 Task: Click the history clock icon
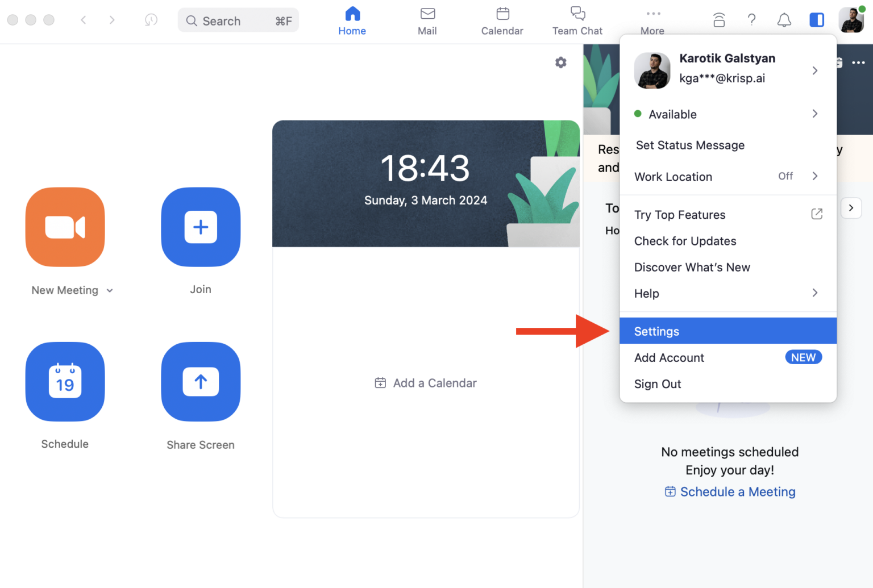coord(151,20)
